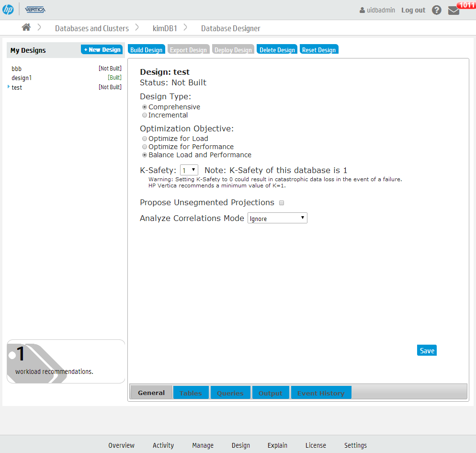Expand Analyze Correlations Mode dropdown
This screenshot has width=476, height=453.
(x=277, y=219)
